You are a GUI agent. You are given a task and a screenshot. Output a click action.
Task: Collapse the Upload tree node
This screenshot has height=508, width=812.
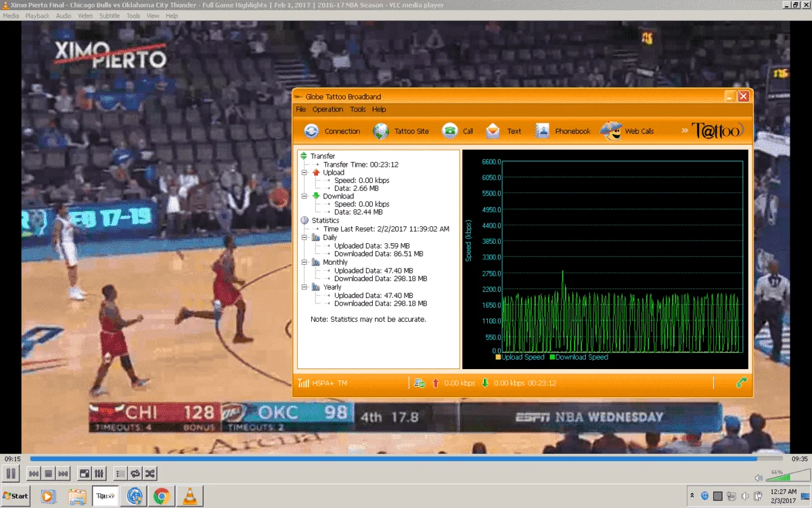coord(304,173)
